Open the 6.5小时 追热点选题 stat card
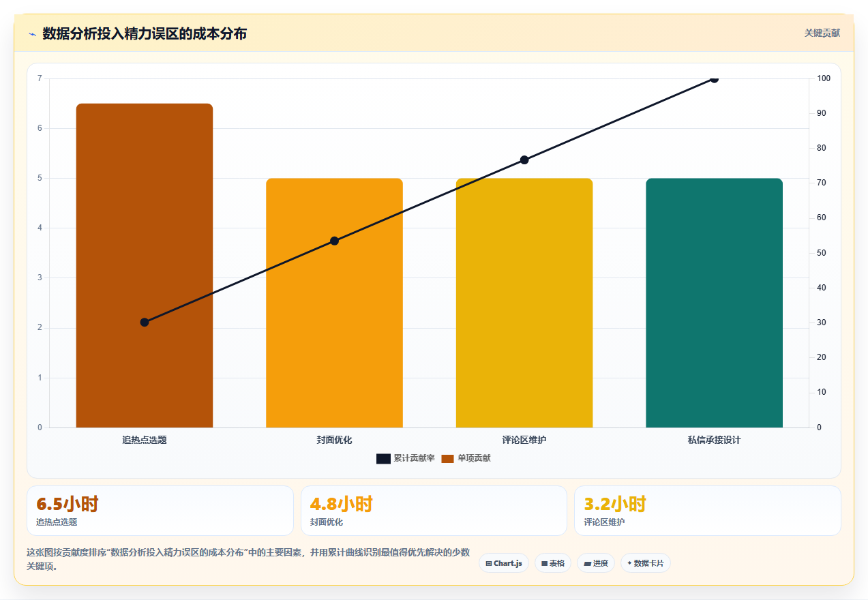868x600 pixels. (x=160, y=511)
